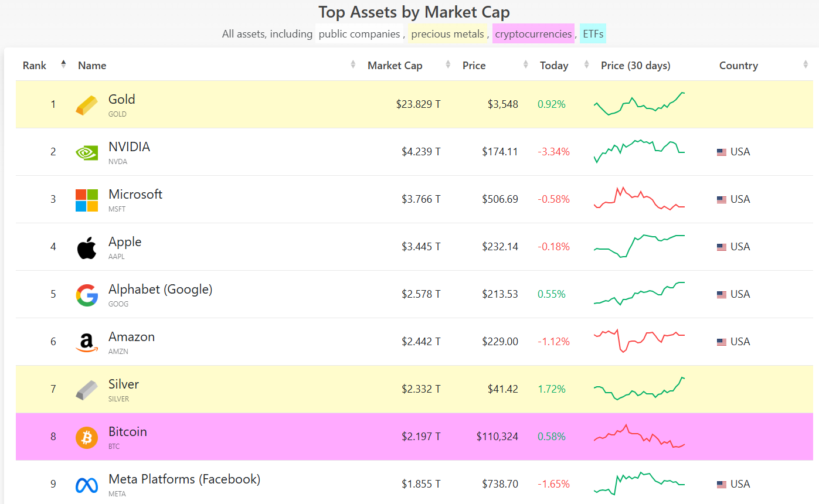819x504 pixels.
Task: Sort by Price column arrows
Action: (525, 64)
